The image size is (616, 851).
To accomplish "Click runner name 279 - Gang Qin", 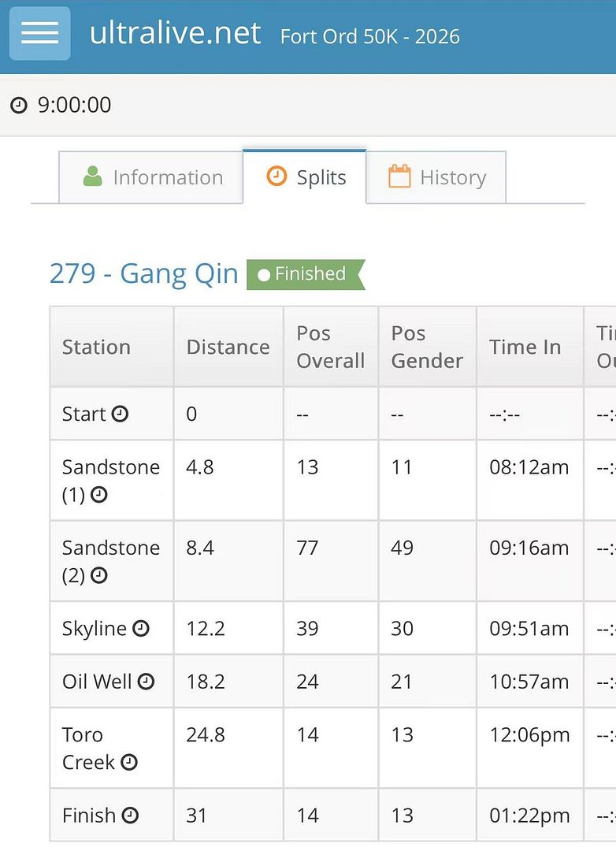I will pyautogui.click(x=143, y=273).
